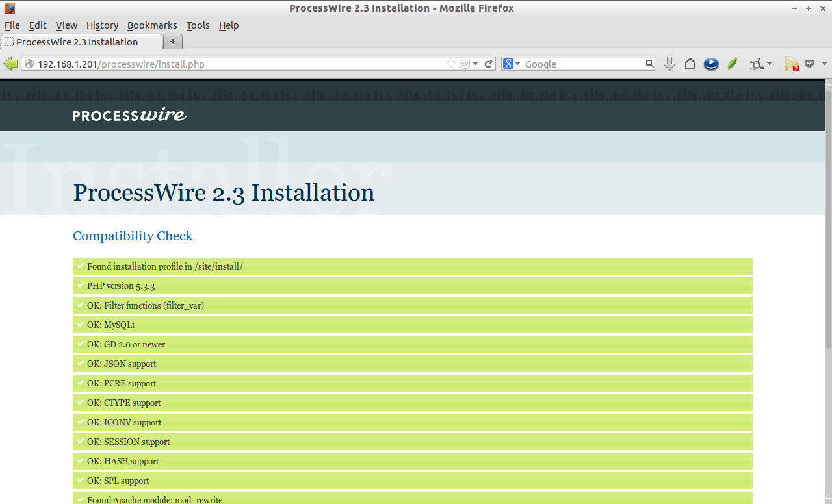Click the 'OK: Filter functions (filter_var)' row
Screen dimensions: 832x504
point(413,305)
